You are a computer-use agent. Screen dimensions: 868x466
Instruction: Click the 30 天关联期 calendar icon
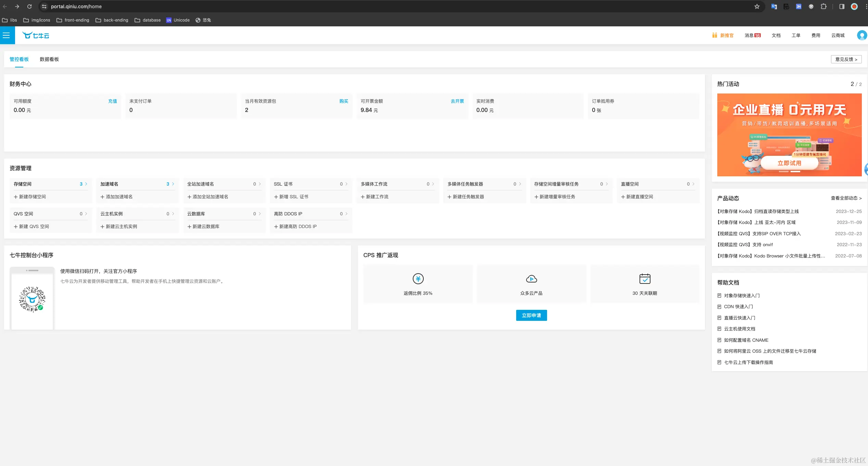pos(645,279)
